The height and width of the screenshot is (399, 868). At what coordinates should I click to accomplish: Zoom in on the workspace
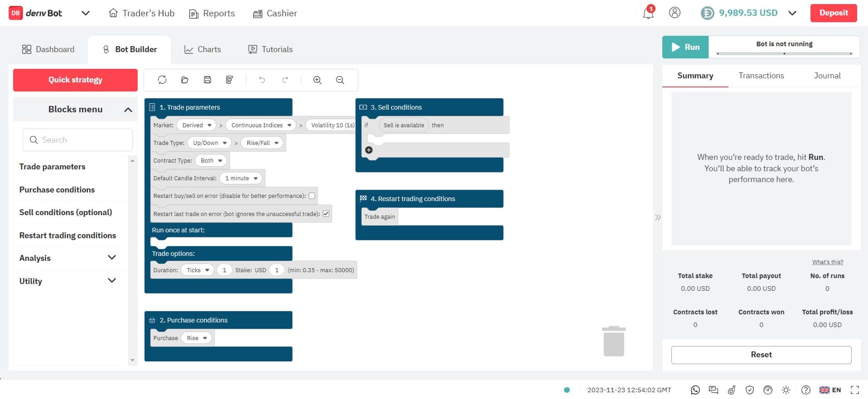pos(317,80)
